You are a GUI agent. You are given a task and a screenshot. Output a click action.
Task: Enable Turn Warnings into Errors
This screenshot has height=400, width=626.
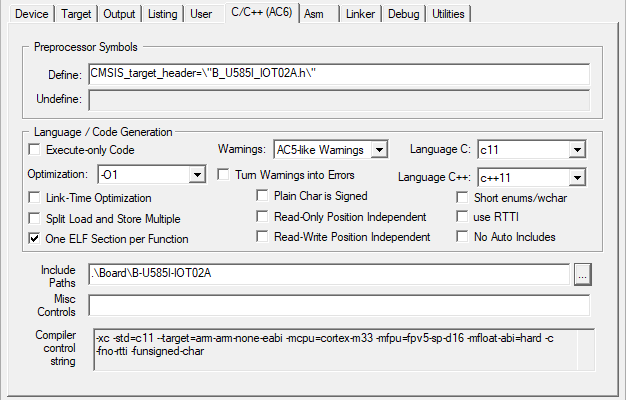pyautogui.click(x=225, y=174)
